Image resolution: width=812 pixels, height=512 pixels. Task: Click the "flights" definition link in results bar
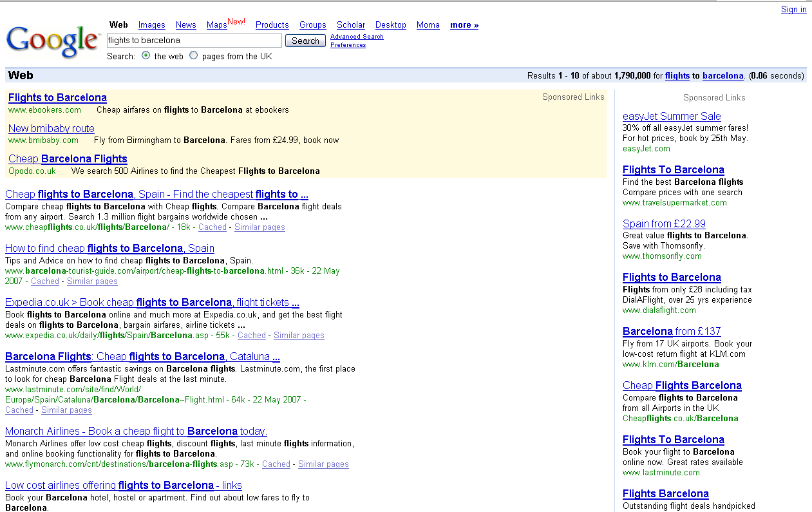click(x=677, y=76)
